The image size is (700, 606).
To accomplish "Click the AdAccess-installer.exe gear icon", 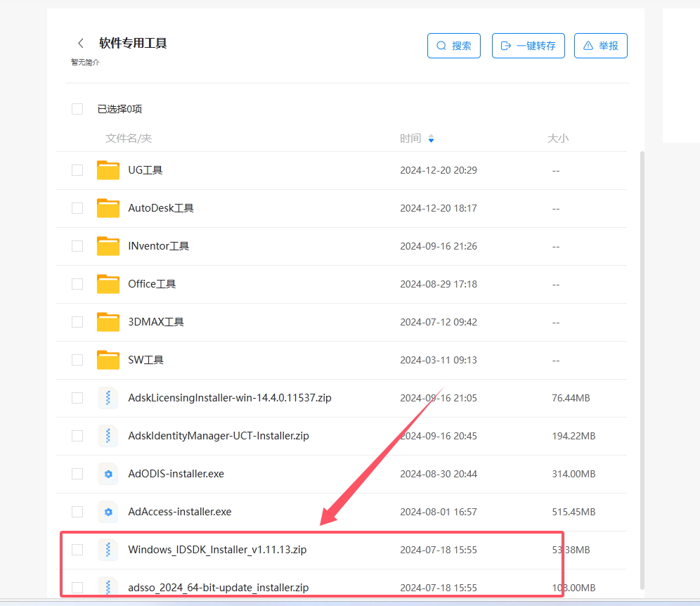I will click(x=108, y=512).
